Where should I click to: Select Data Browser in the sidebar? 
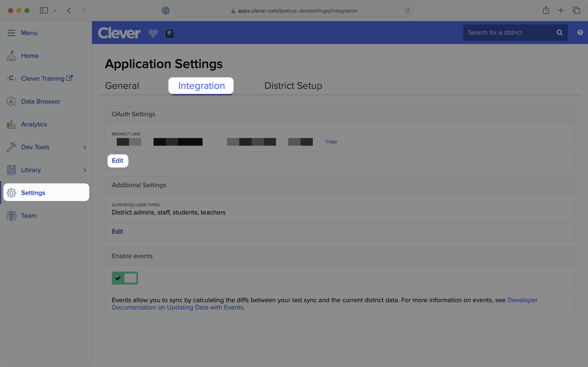point(40,101)
